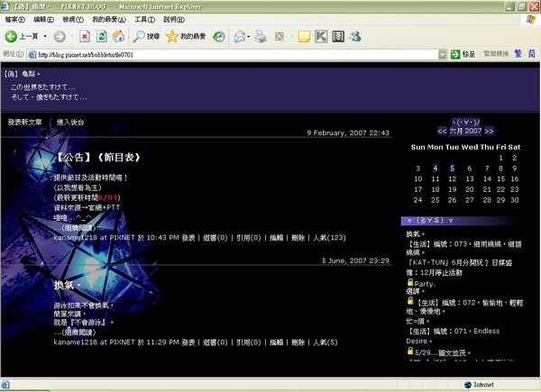Click the Forward arrow button
541x392 pixels.
(x=60, y=36)
